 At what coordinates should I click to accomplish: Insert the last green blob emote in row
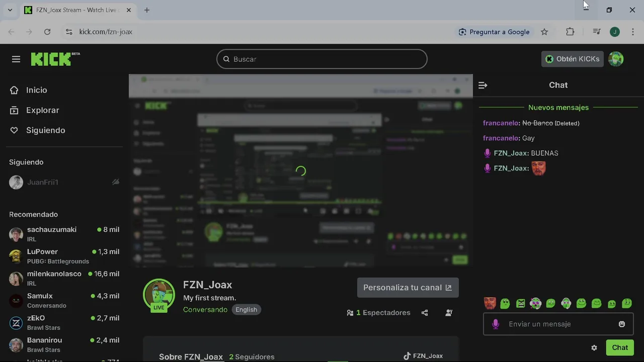coord(627,303)
